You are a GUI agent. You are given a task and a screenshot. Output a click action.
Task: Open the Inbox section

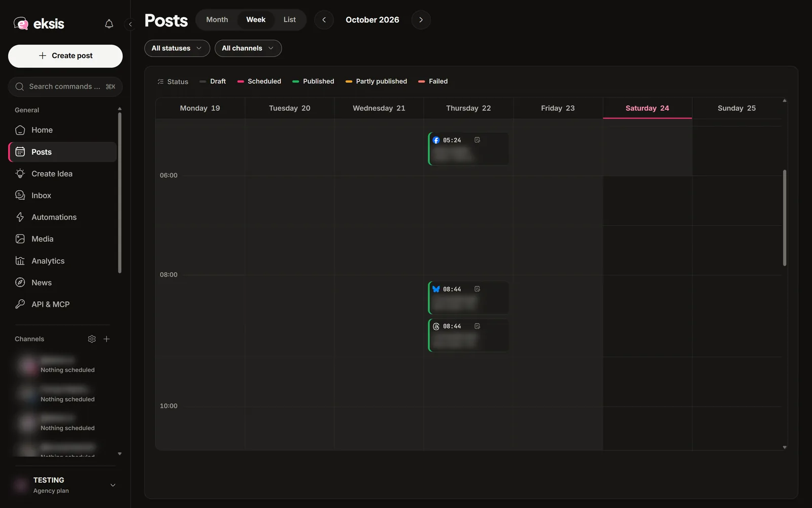[x=62, y=196]
